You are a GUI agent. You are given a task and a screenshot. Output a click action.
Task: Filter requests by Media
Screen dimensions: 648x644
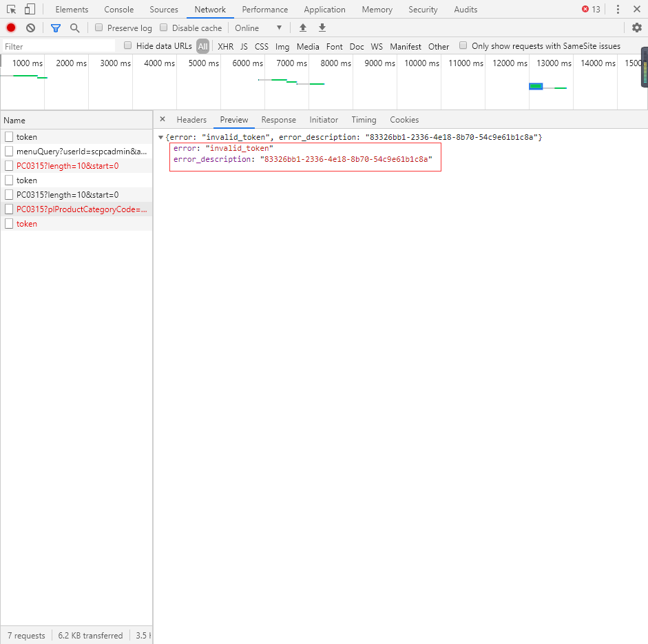[x=308, y=46]
